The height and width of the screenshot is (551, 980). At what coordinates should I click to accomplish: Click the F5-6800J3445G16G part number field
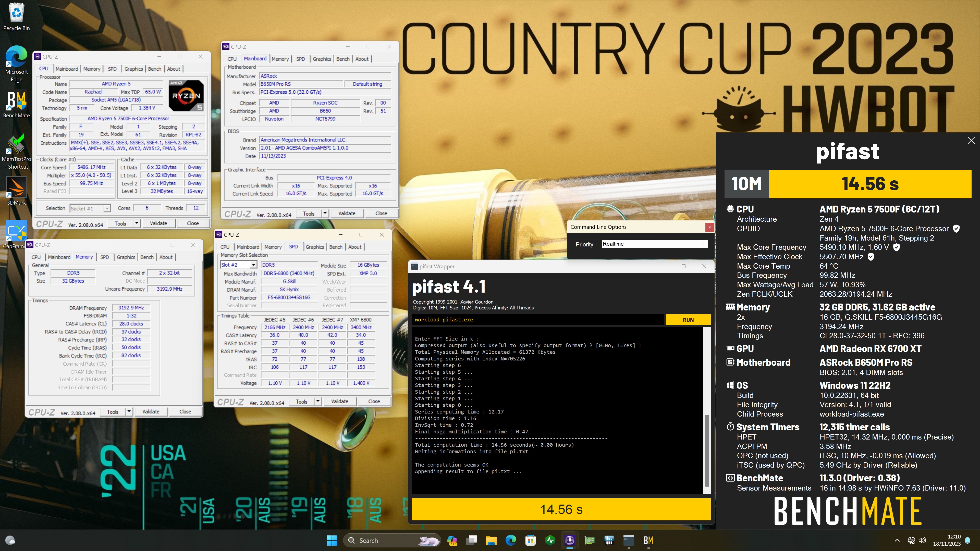coord(289,297)
